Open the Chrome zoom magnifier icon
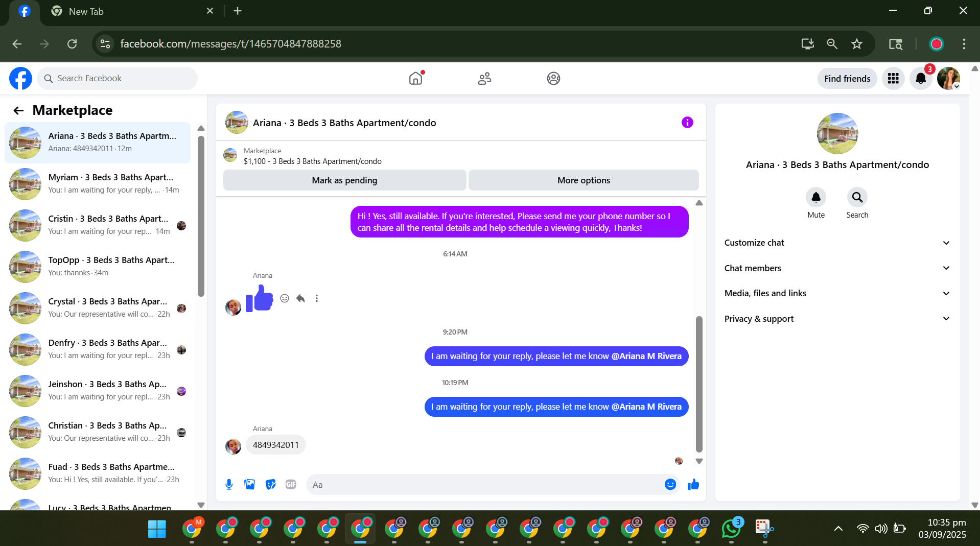 tap(832, 44)
